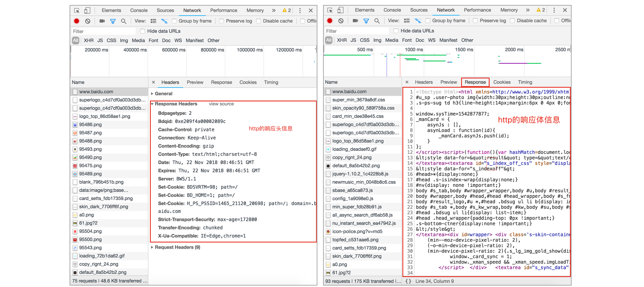
Task: Enable Disable cache in left DevTools
Action: pos(258,21)
